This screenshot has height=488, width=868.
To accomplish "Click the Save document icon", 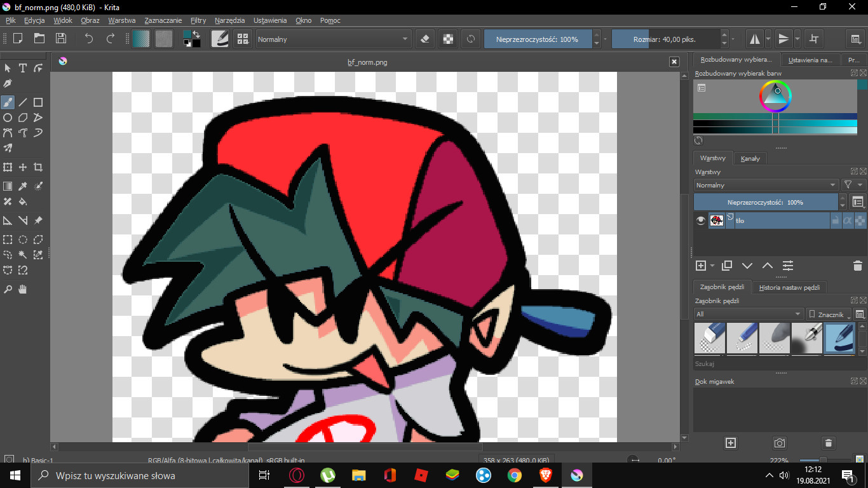I will click(x=60, y=39).
